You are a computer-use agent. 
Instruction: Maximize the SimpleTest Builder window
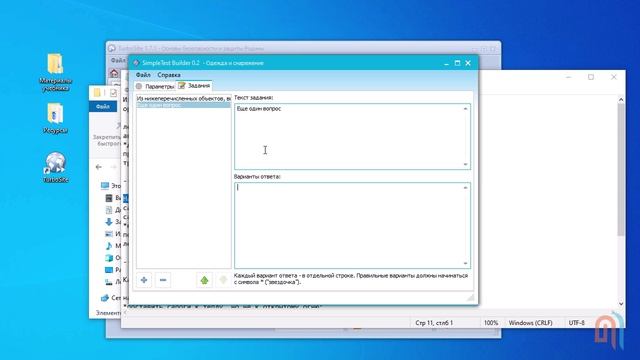[457, 63]
